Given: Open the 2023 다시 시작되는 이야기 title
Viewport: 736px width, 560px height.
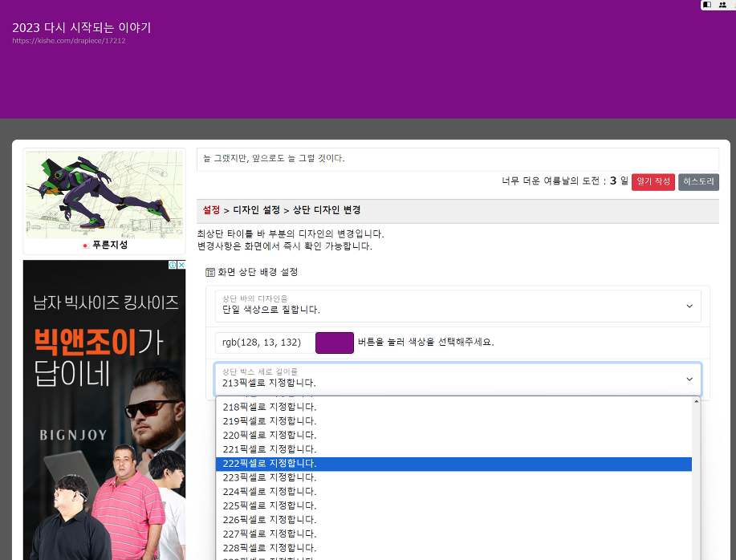Looking at the screenshot, I should pos(82,27).
